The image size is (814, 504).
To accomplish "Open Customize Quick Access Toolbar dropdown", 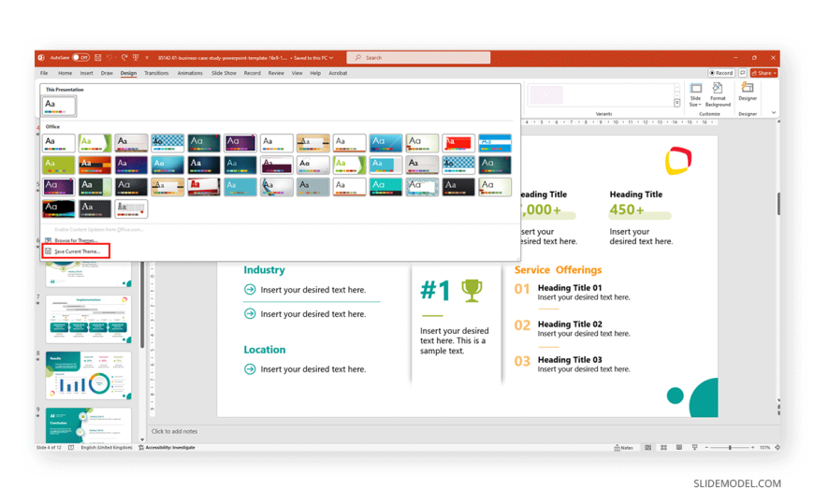I will click(x=147, y=58).
